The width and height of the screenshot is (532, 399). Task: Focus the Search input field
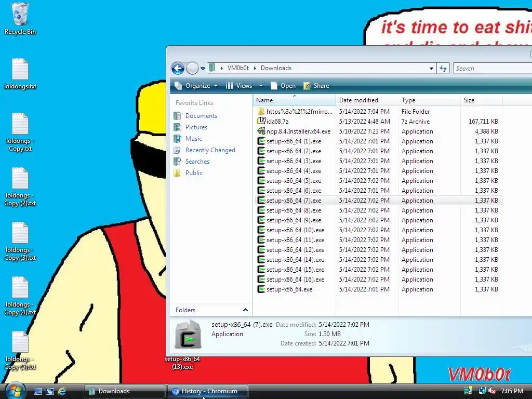coord(492,68)
